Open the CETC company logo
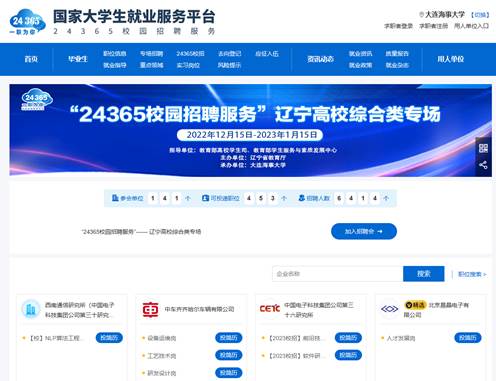Screen dimensions: 496x381 (270, 309)
